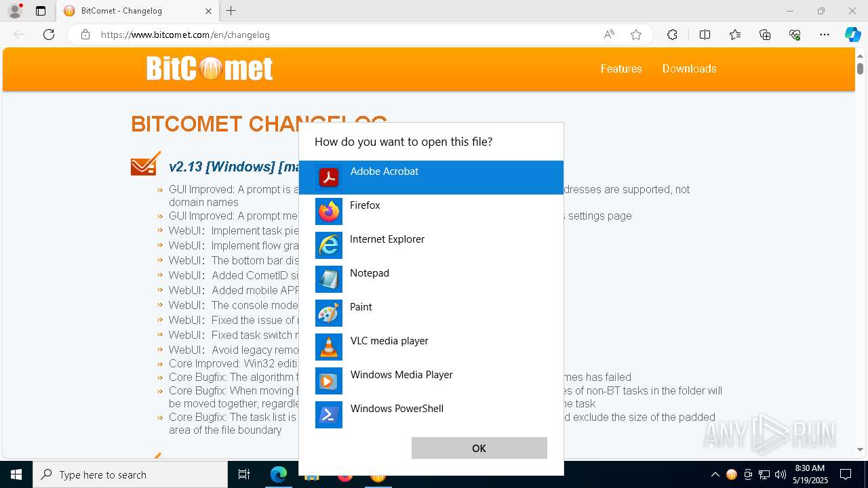Viewport: 868px width, 488px height.
Task: Select the 'Windows Media Player' label text
Action: (401, 375)
